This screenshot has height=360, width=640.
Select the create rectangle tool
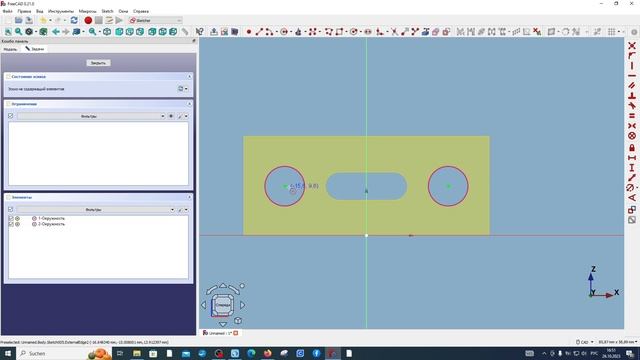coord(339,31)
